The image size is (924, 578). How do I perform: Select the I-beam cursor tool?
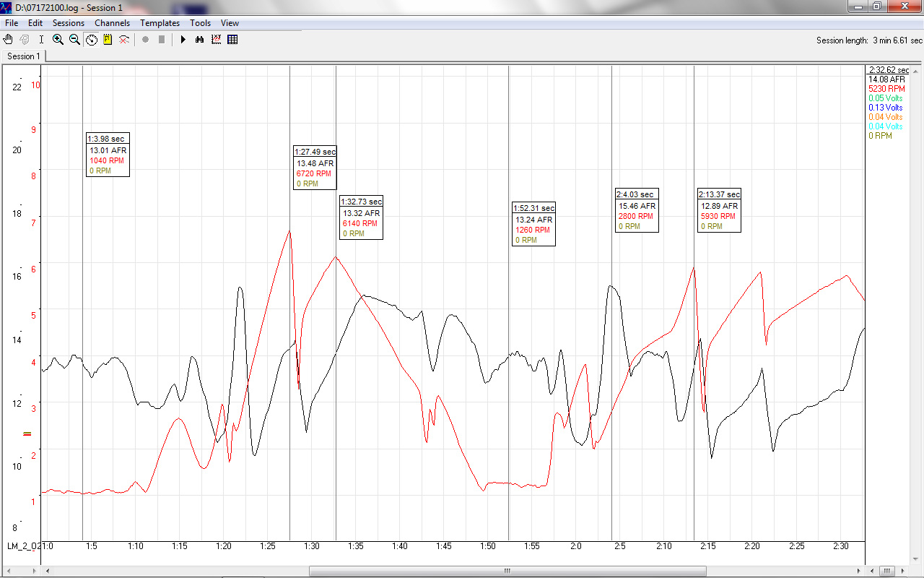tap(41, 40)
